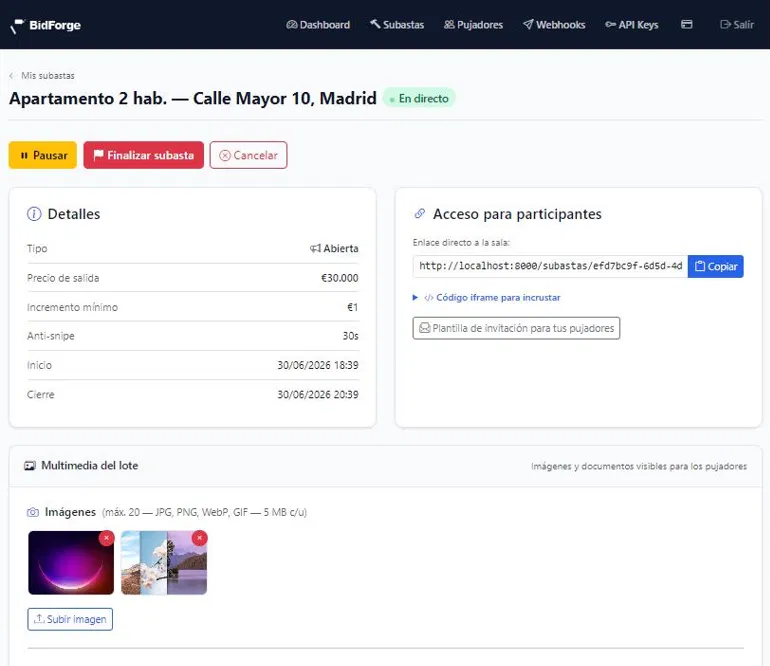The width and height of the screenshot is (770, 666).
Task: Open the Pujadores section
Action: coord(473,25)
